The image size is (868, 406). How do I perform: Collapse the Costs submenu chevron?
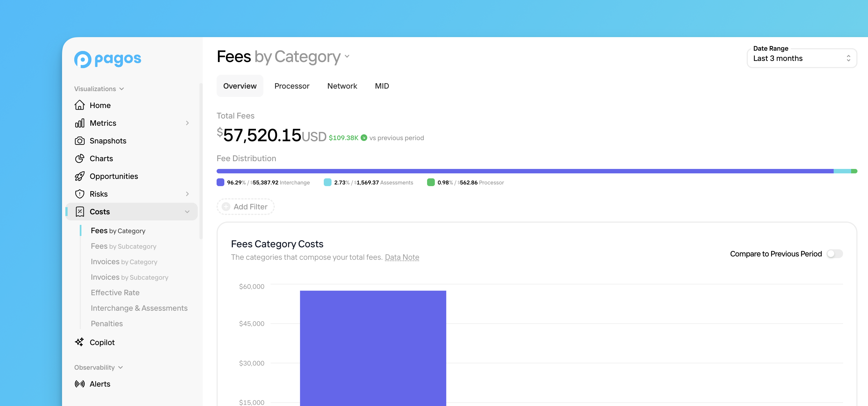[x=187, y=212]
